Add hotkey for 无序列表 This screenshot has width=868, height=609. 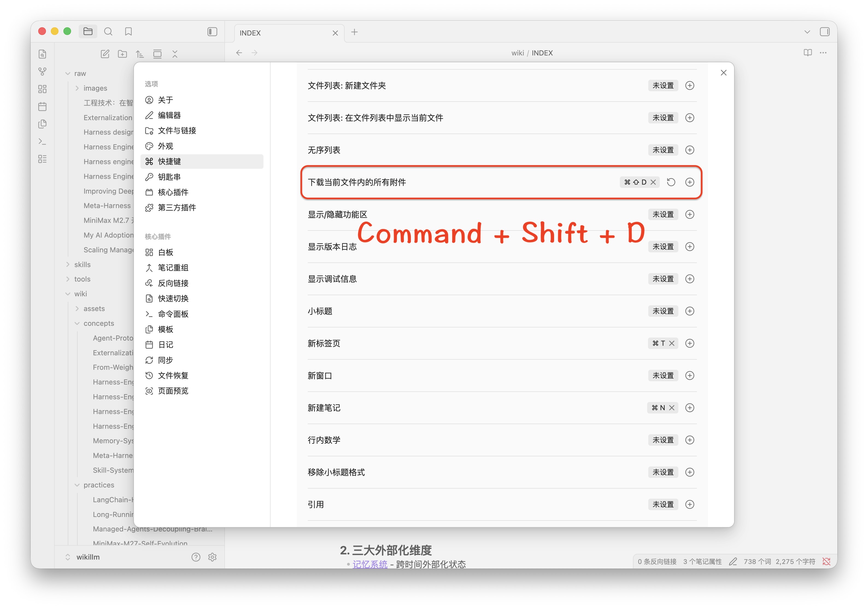click(x=690, y=150)
